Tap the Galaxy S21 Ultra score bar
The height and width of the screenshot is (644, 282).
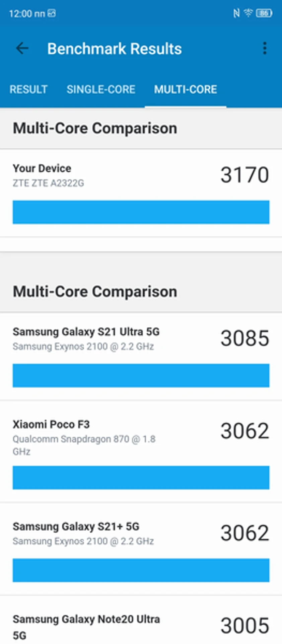tap(141, 375)
